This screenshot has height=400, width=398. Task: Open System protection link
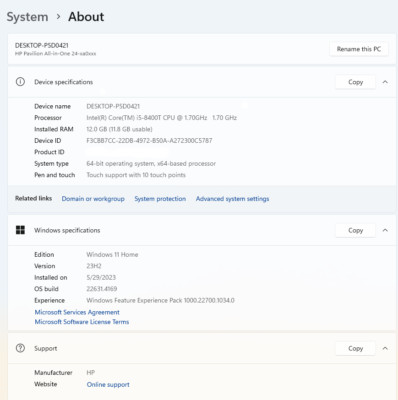(160, 199)
